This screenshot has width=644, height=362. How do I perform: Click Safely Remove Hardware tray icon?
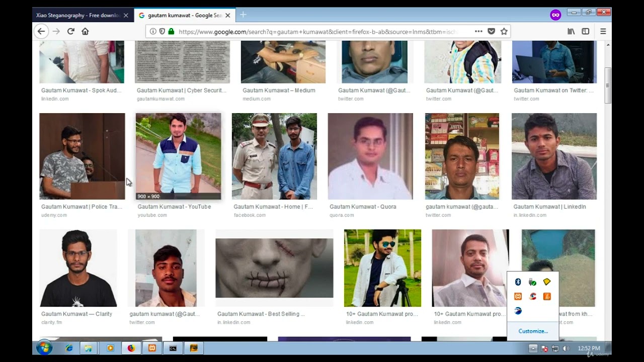point(532,282)
